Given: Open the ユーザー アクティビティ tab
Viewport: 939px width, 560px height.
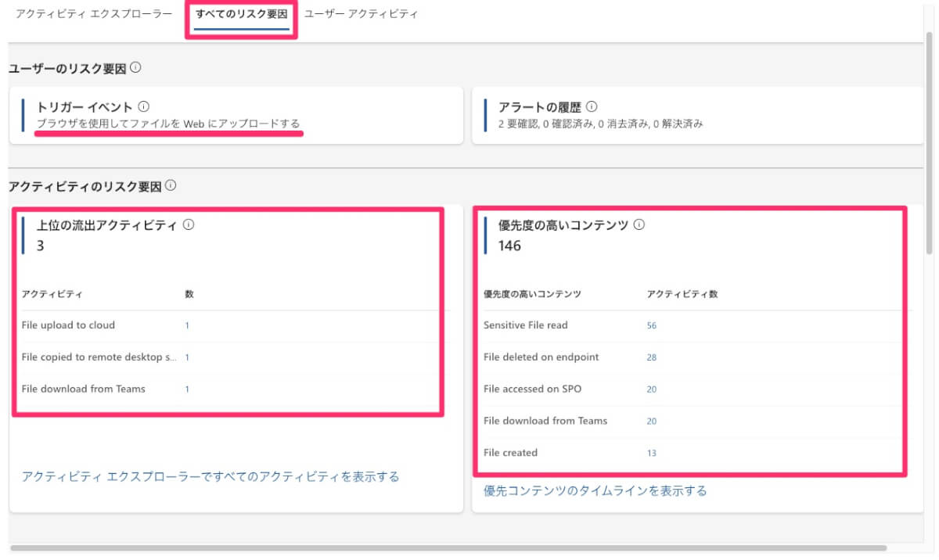Looking at the screenshot, I should click(x=361, y=15).
